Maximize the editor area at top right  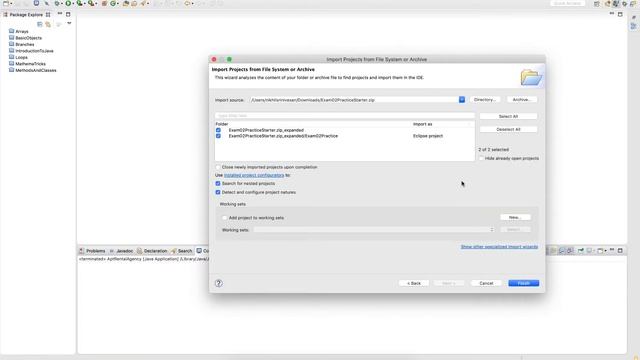[x=620, y=14]
